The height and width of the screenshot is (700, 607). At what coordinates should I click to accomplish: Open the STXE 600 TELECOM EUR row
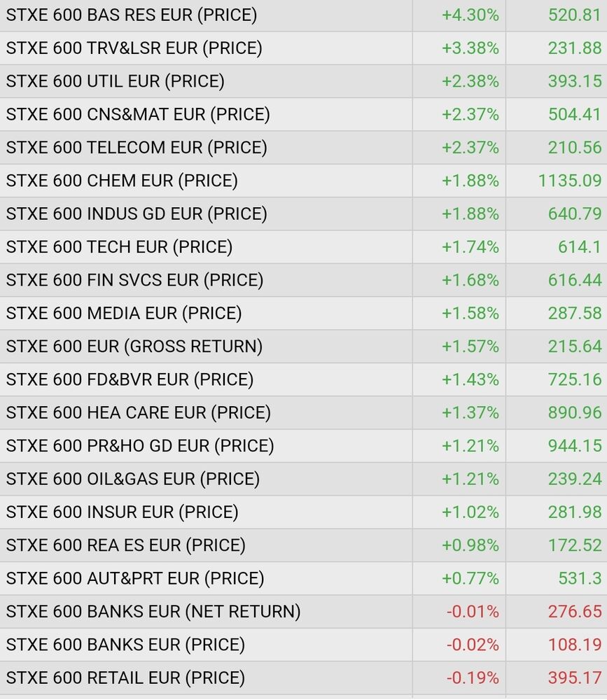[137, 148]
